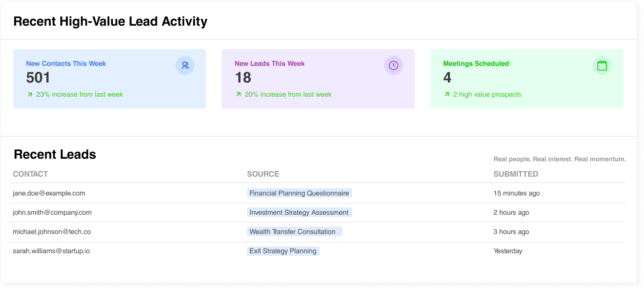
Task: Click Exit Strategy Planning tag
Action: [283, 251]
